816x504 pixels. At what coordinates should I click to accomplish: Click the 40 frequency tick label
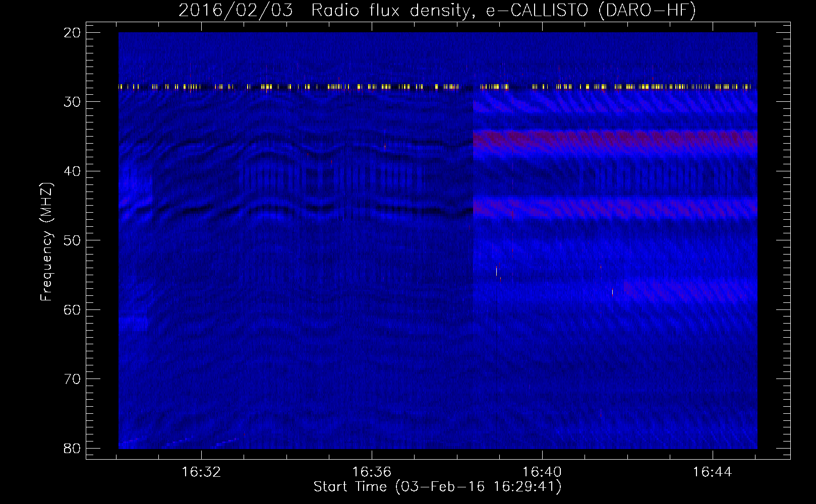click(x=73, y=171)
